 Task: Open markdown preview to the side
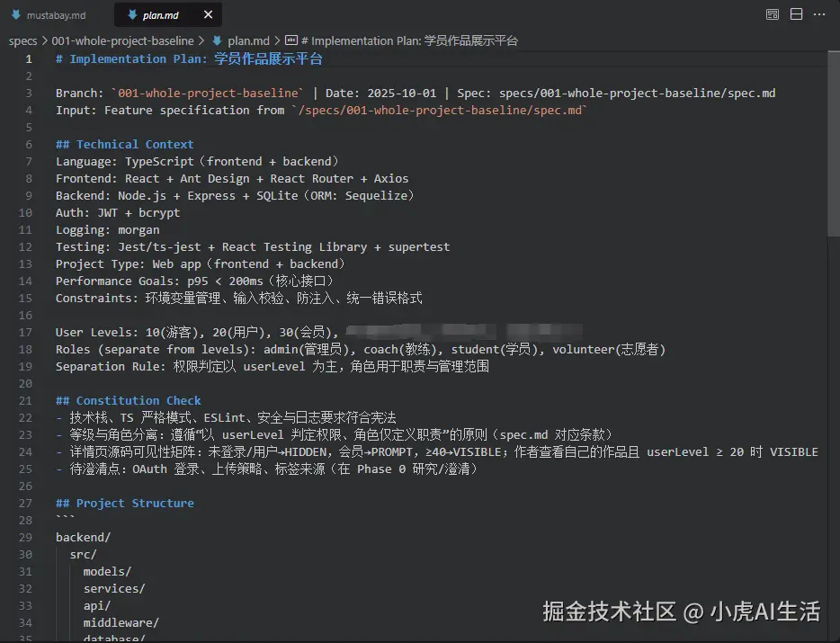(773, 14)
